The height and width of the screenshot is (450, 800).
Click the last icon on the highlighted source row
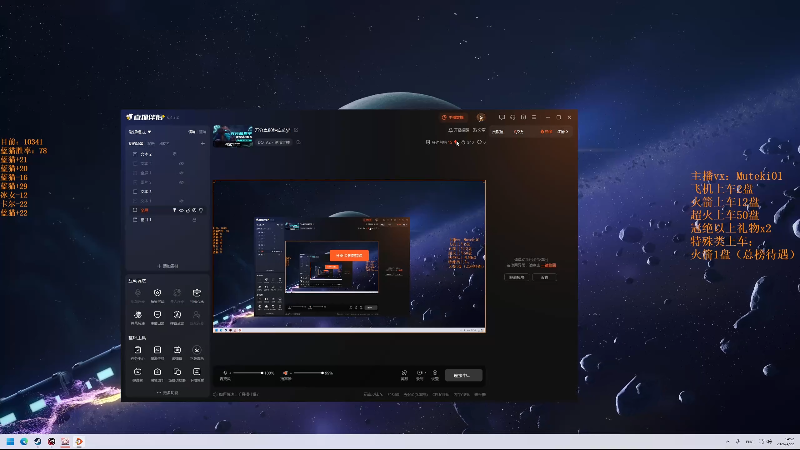tap(201, 210)
